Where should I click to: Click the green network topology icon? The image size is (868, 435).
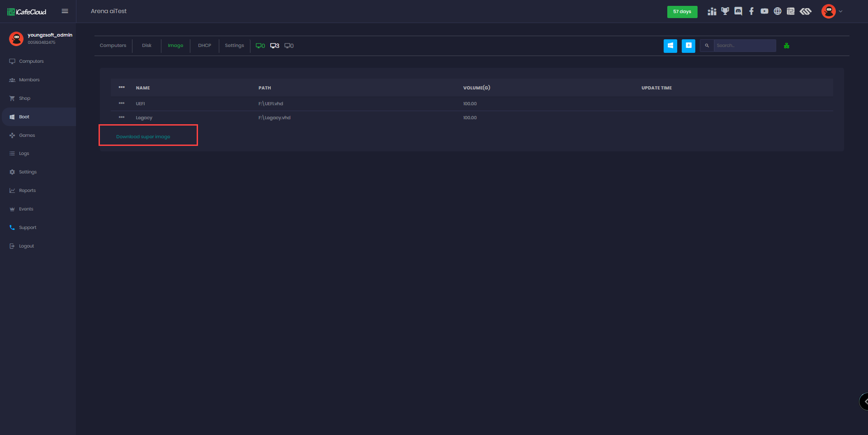[x=787, y=46]
